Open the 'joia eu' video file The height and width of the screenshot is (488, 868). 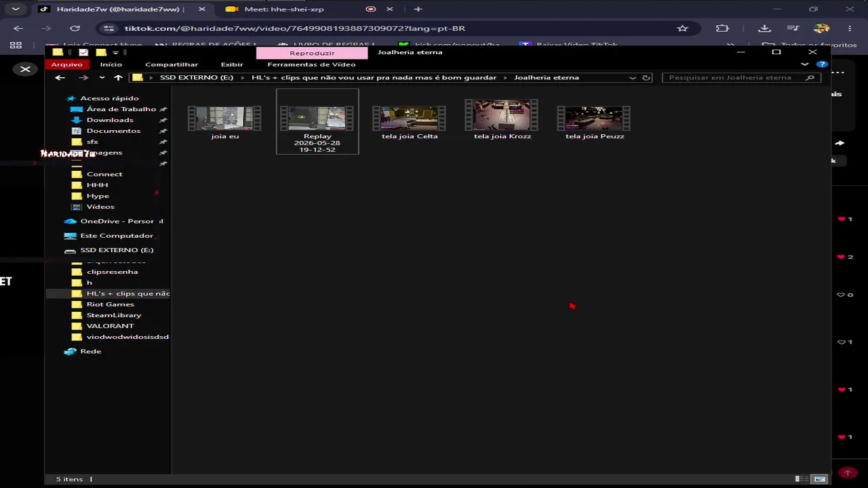[224, 123]
